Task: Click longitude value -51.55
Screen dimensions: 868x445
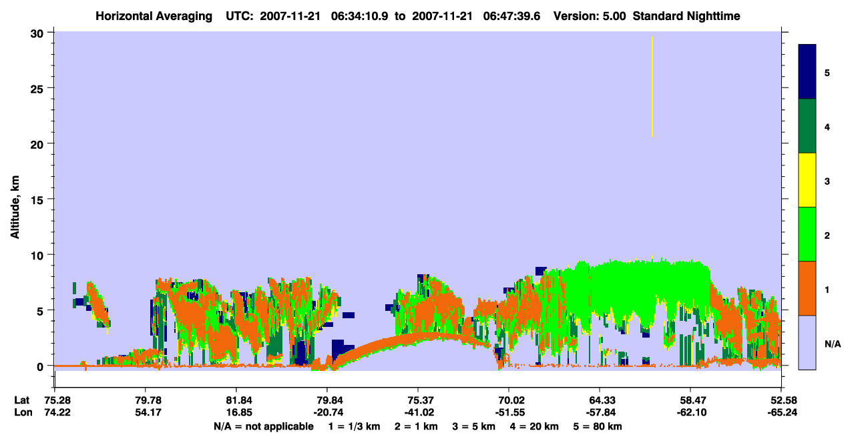Action: tap(509, 413)
